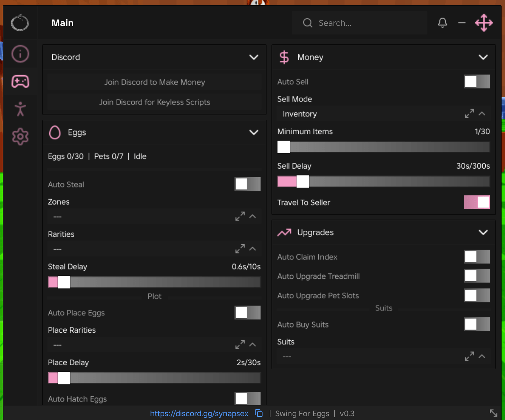This screenshot has height=420, width=505.
Task: Minimize the script panel
Action: point(462,23)
